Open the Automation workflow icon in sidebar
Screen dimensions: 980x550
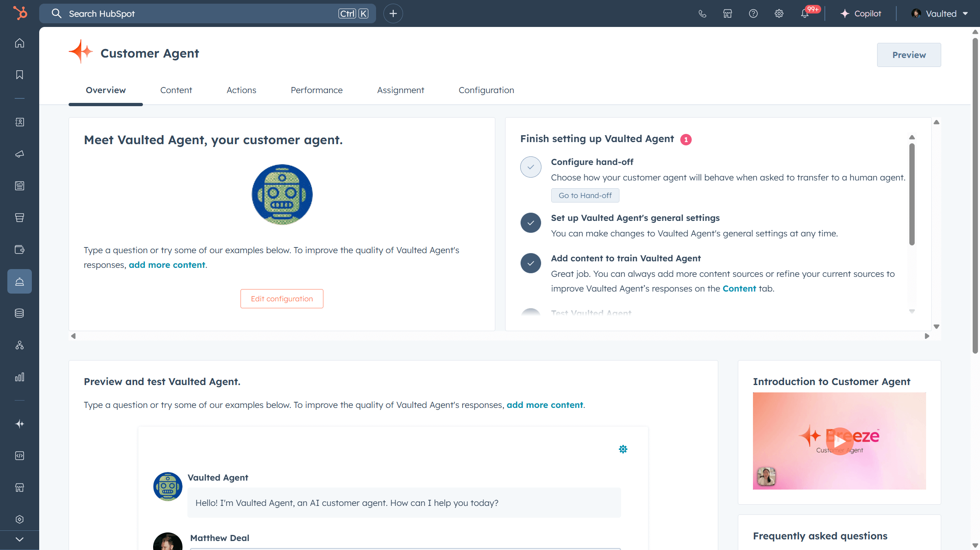point(20,345)
